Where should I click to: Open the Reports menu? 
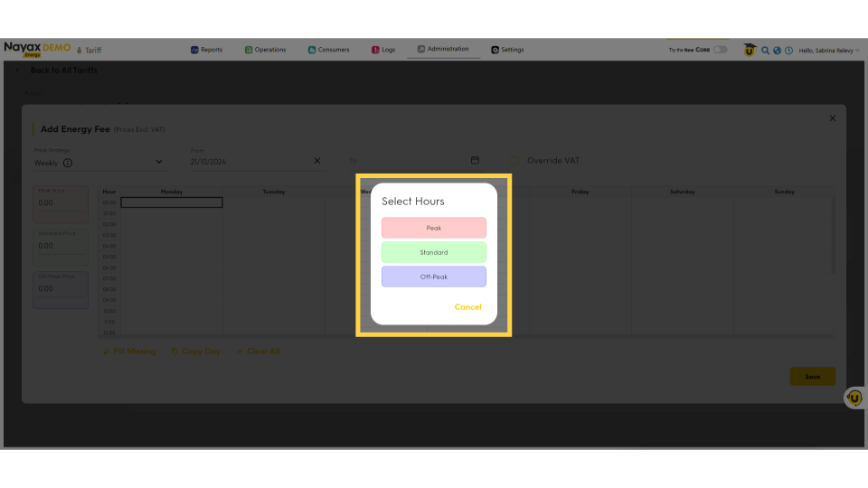[206, 50]
